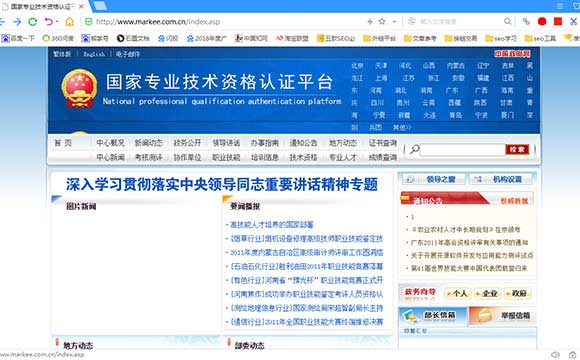Open the notice beginning 第41届世界技能大赛

click(469, 268)
